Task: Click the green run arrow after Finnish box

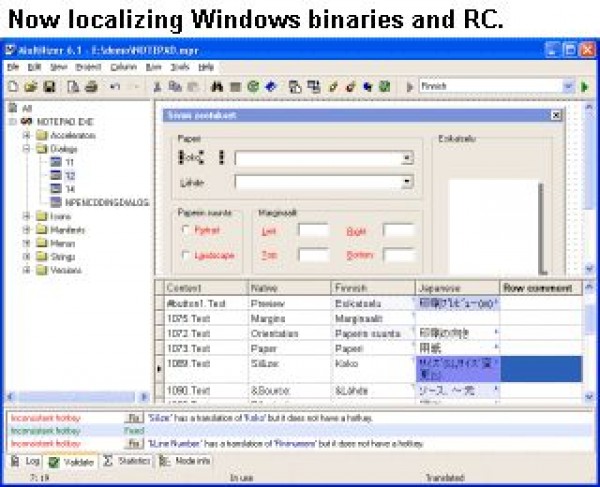Action: 584,87
